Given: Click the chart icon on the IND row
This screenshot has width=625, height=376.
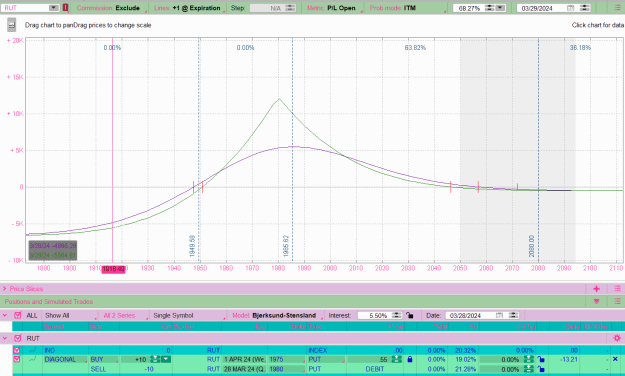Looking at the screenshot, I should click(x=33, y=350).
